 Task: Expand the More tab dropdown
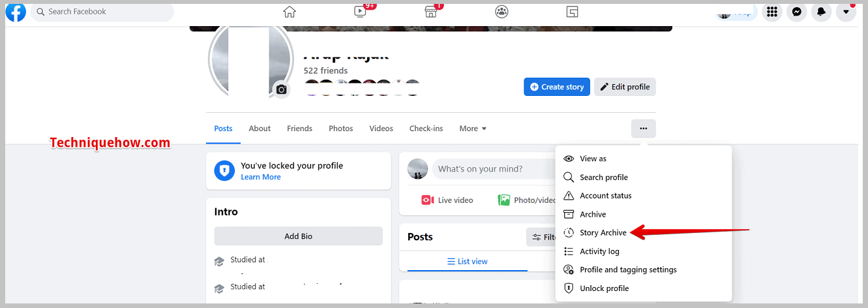(x=473, y=129)
